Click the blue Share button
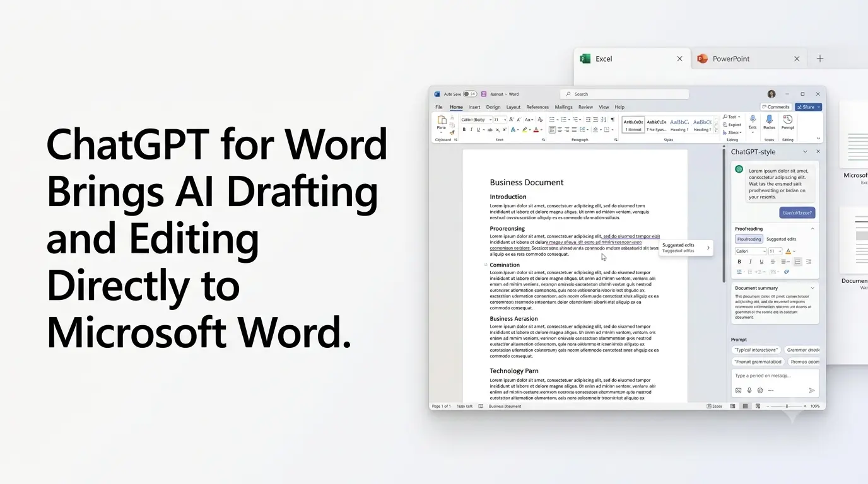868x484 pixels. pos(808,107)
